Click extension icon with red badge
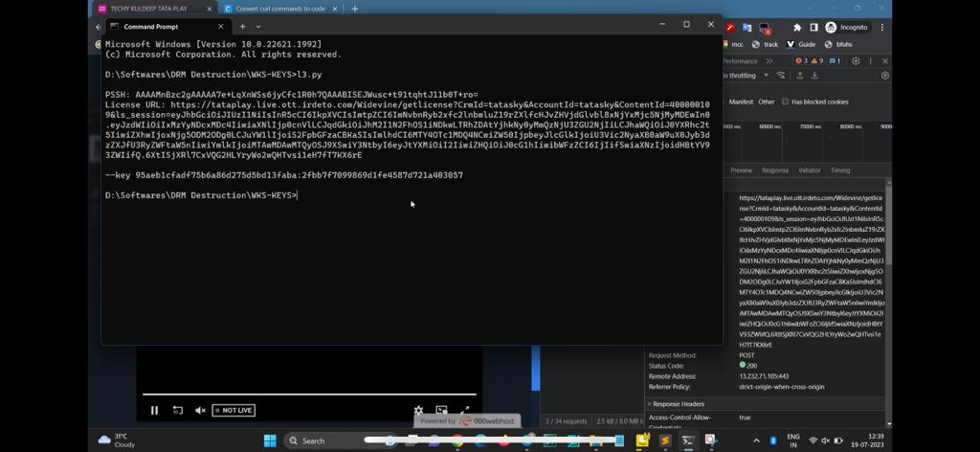980x452 pixels. click(765, 28)
